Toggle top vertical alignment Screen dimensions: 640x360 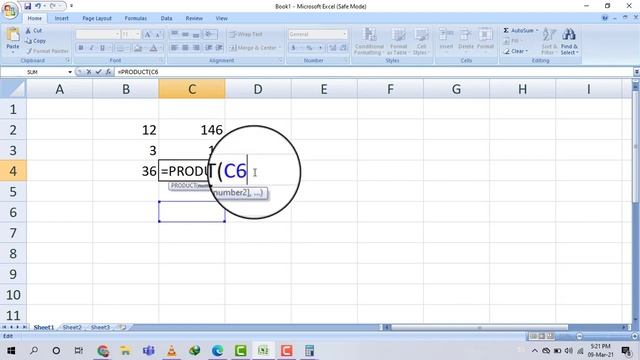174,34
